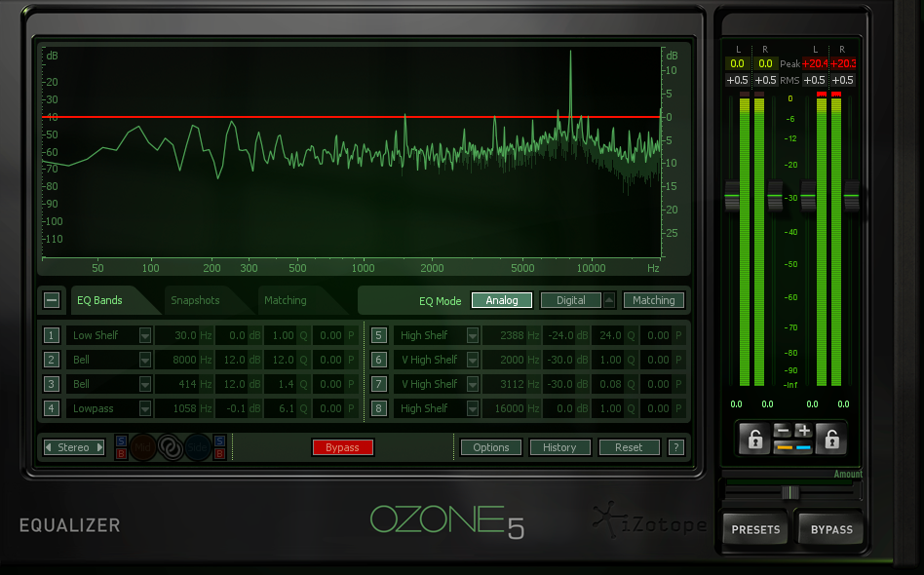Switch channel mode with left Stereo arrow

click(x=49, y=447)
